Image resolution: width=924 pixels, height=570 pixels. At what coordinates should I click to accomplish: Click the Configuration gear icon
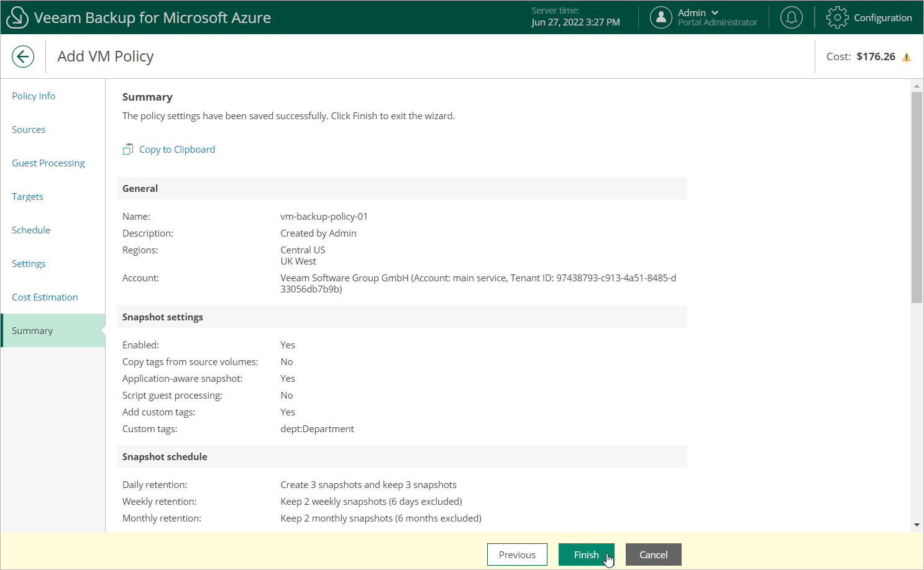(837, 17)
